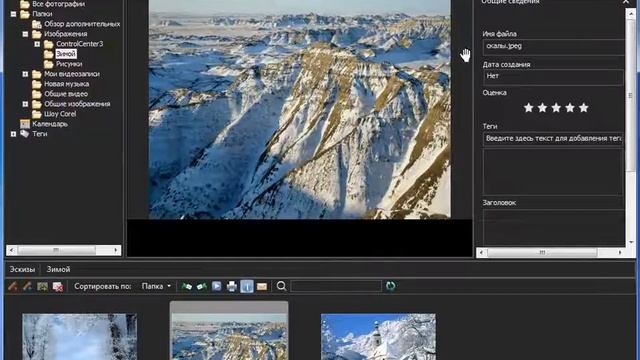
Task: Click the green photo tray icon
Action: pos(42,287)
